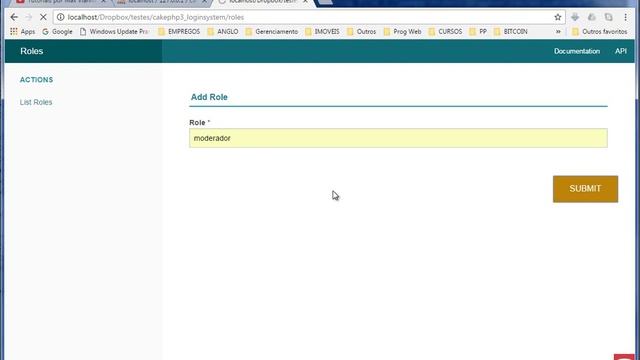The image size is (640, 360).
Task: Click the Role text field with moderador
Action: click(x=398, y=138)
